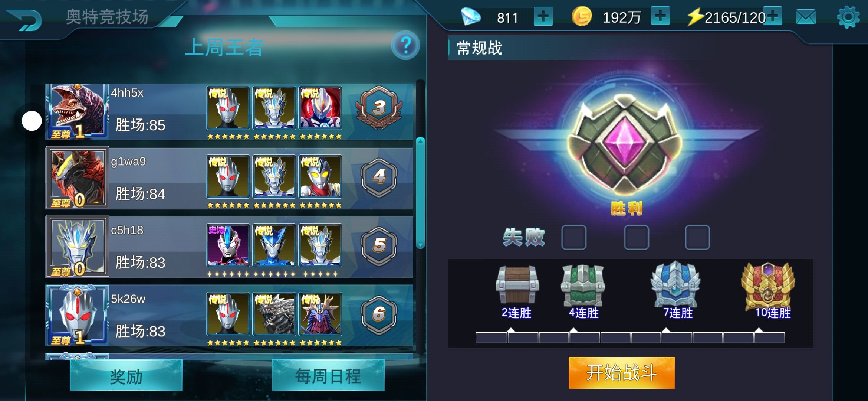The height and width of the screenshot is (401, 868).
Task: Click the first 失败 empty box
Action: coord(574,237)
